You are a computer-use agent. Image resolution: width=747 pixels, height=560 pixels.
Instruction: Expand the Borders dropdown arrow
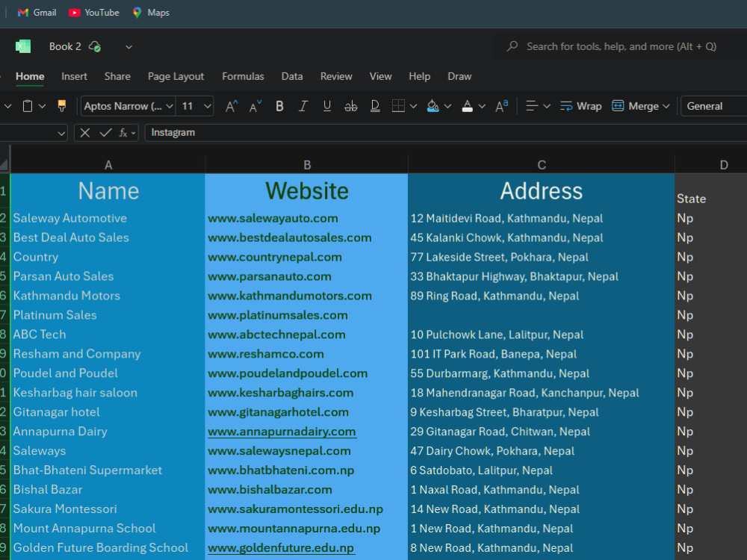coord(414,106)
